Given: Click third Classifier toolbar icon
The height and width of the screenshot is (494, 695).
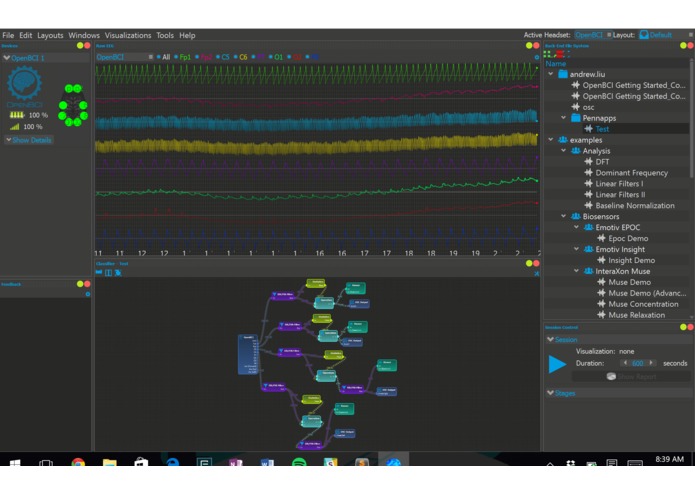Looking at the screenshot, I should (118, 272).
